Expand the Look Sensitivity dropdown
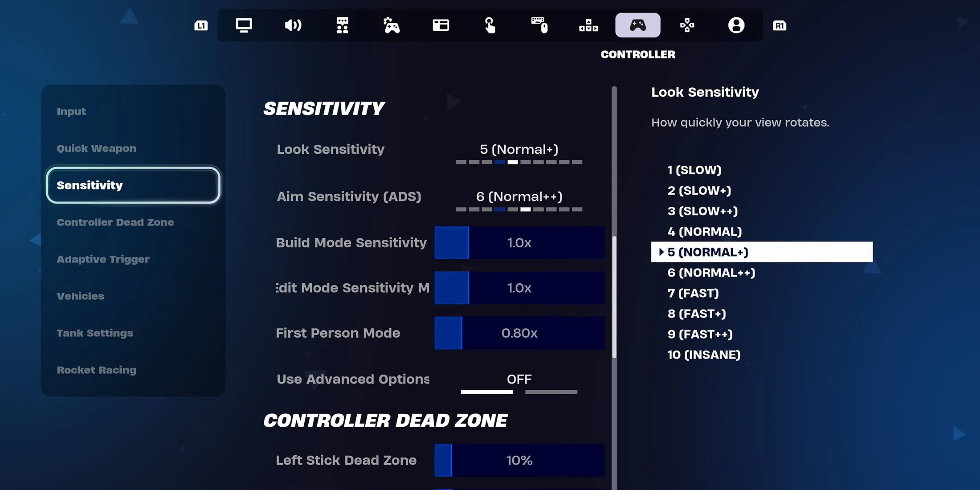 click(519, 149)
